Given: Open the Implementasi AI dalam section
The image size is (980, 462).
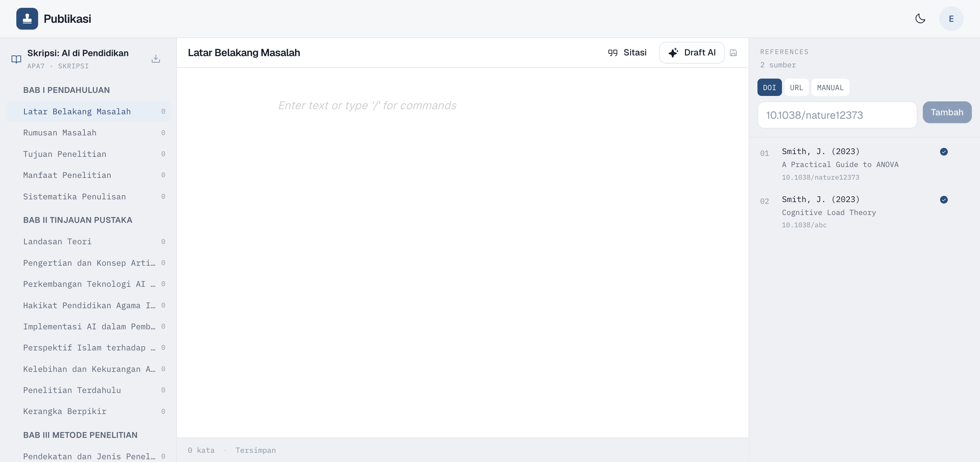Looking at the screenshot, I should coord(88,326).
